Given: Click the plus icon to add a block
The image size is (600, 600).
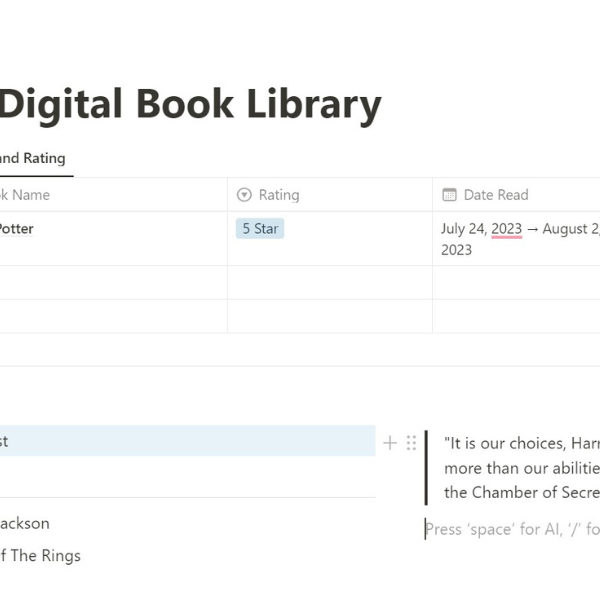Looking at the screenshot, I should tap(390, 443).
